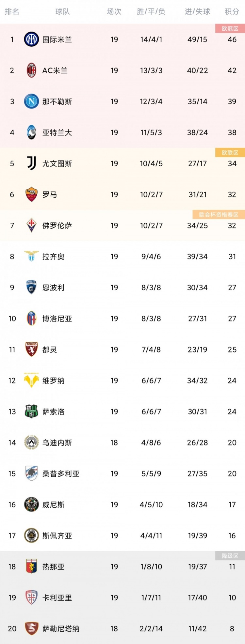This screenshot has width=245, height=644.
Task: Click the Inter Milan (国际米兰) club crest
Action: [x=31, y=39]
